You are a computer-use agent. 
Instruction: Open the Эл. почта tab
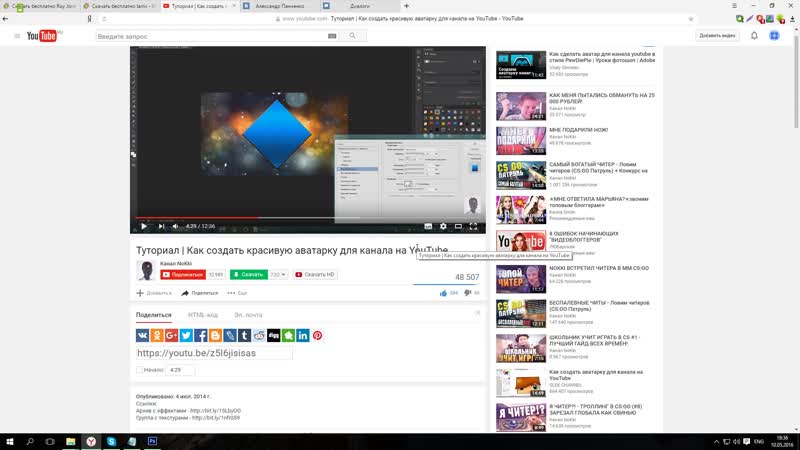coord(248,315)
